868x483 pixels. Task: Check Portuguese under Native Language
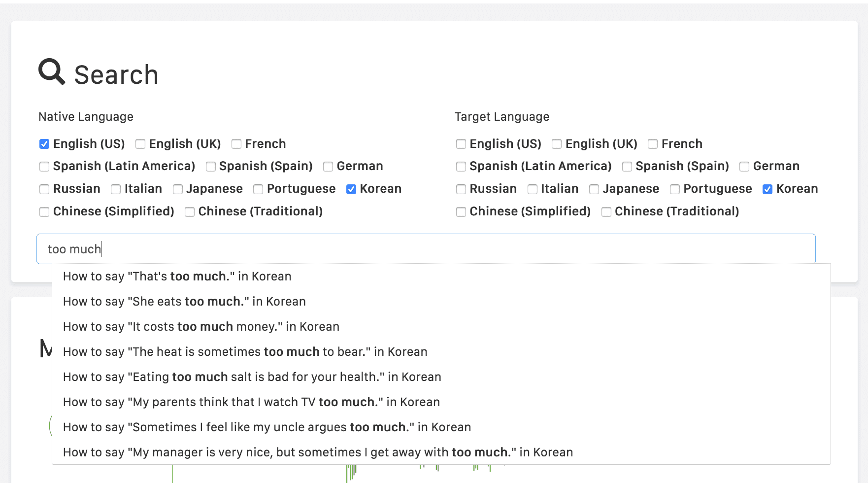point(258,189)
